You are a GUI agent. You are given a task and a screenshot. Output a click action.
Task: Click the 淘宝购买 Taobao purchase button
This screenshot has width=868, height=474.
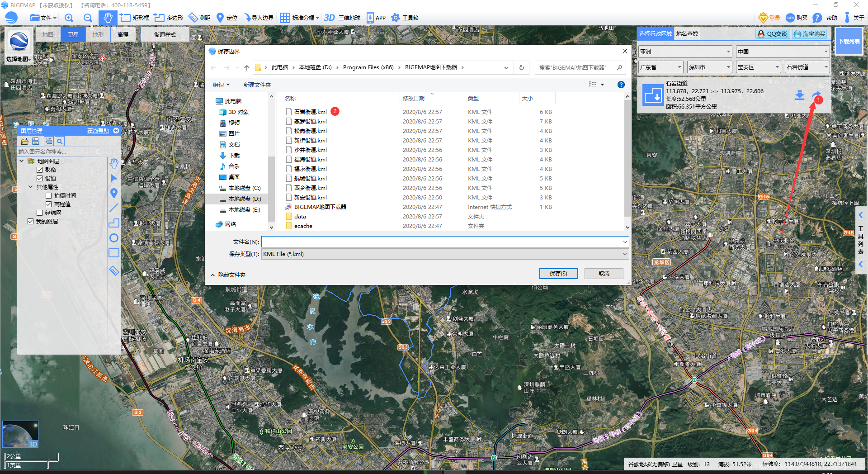(809, 34)
